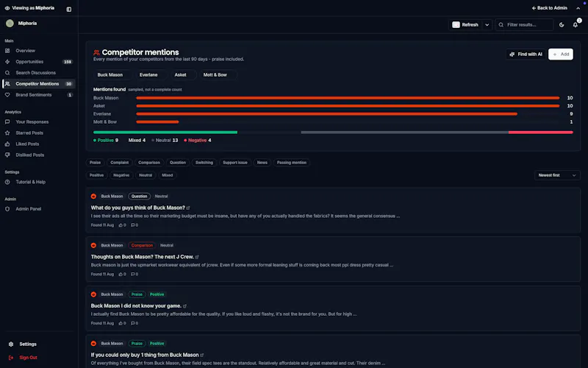Open Competitor Mentions in sidebar
Viewport: 588px width, 368px height.
pyautogui.click(x=39, y=84)
